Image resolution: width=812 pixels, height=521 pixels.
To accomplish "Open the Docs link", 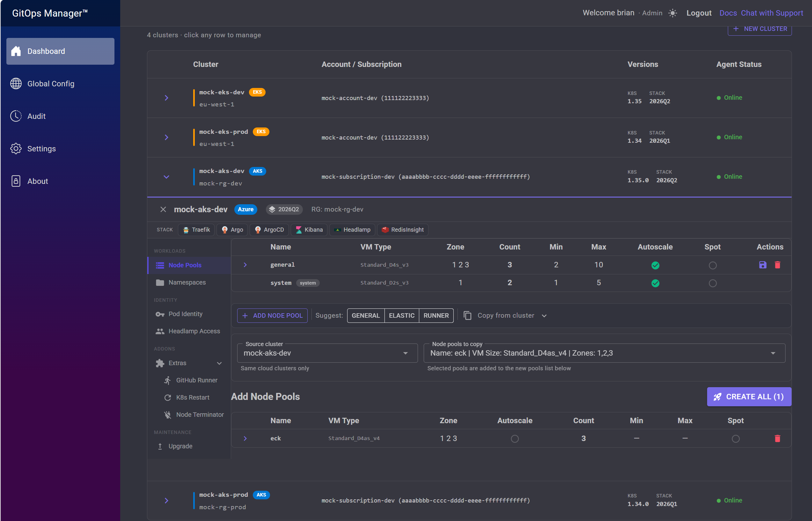I will coord(728,13).
